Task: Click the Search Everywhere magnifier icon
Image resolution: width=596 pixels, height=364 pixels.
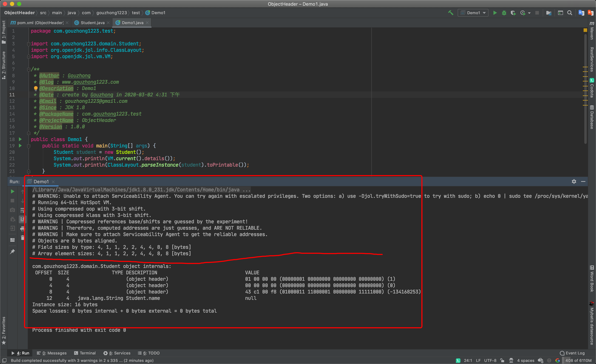Action: point(570,13)
